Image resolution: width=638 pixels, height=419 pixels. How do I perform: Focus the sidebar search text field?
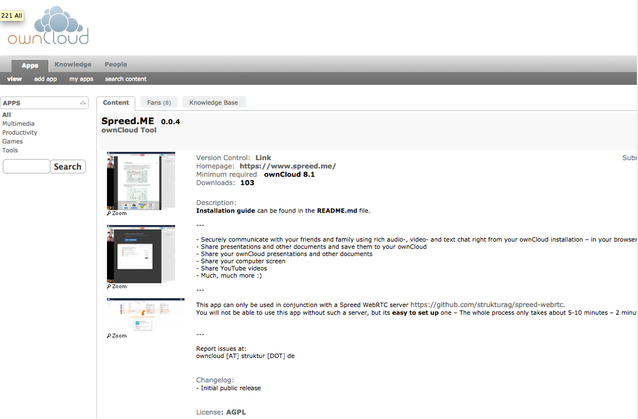26,166
